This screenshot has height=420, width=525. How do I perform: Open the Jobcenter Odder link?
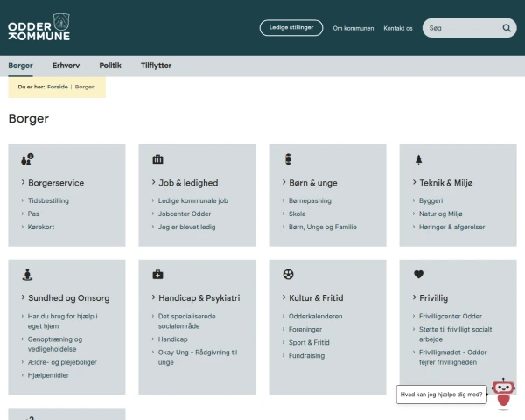(184, 213)
